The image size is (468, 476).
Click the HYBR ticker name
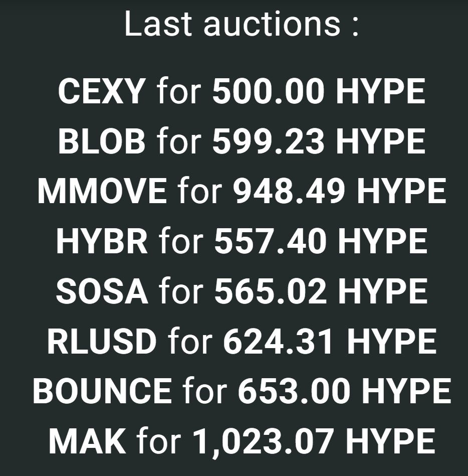[x=102, y=241]
